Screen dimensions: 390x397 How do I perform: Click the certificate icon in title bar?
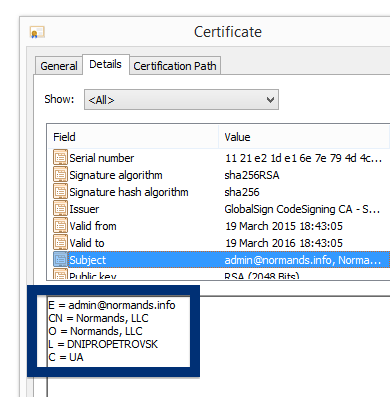tap(37, 33)
